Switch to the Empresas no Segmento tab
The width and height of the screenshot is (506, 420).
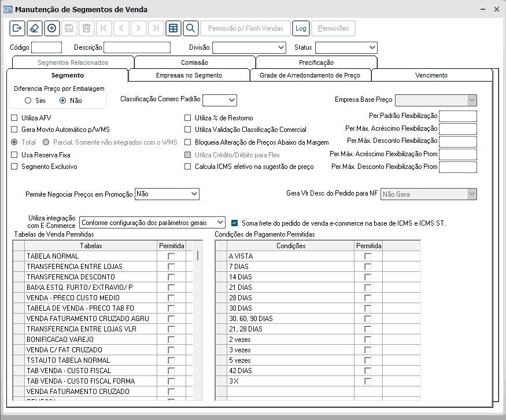[189, 75]
